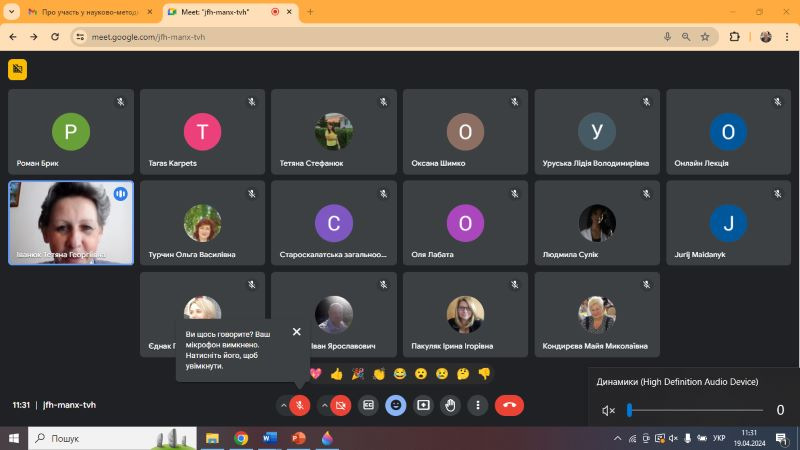Screen dimensions: 800x450
Task: Unmute the red microphone button
Action: (299, 406)
